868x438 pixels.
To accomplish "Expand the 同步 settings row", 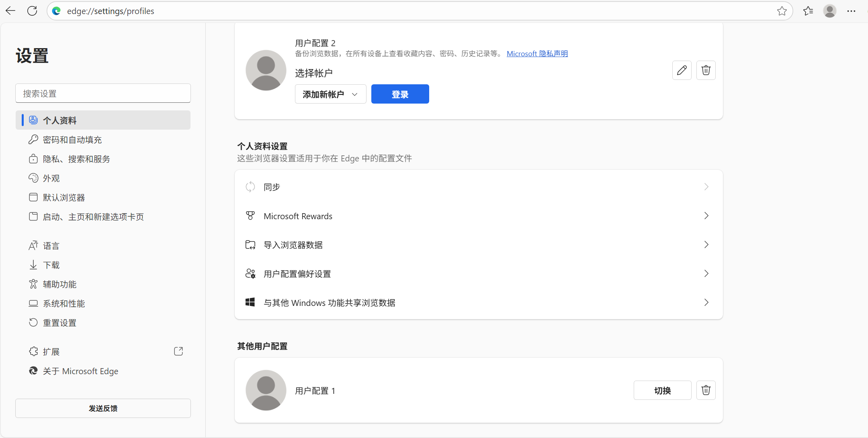I will [478, 187].
